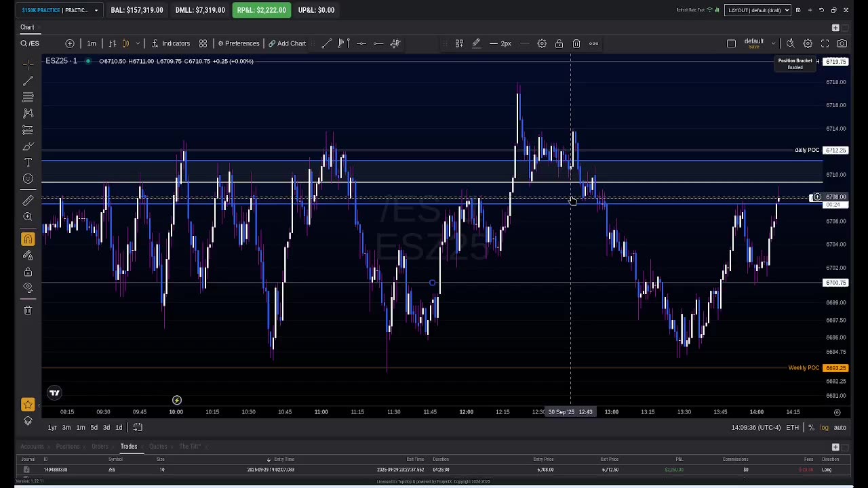Viewport: 868px width, 488px height.
Task: Toggle the log price scale
Action: point(825,428)
